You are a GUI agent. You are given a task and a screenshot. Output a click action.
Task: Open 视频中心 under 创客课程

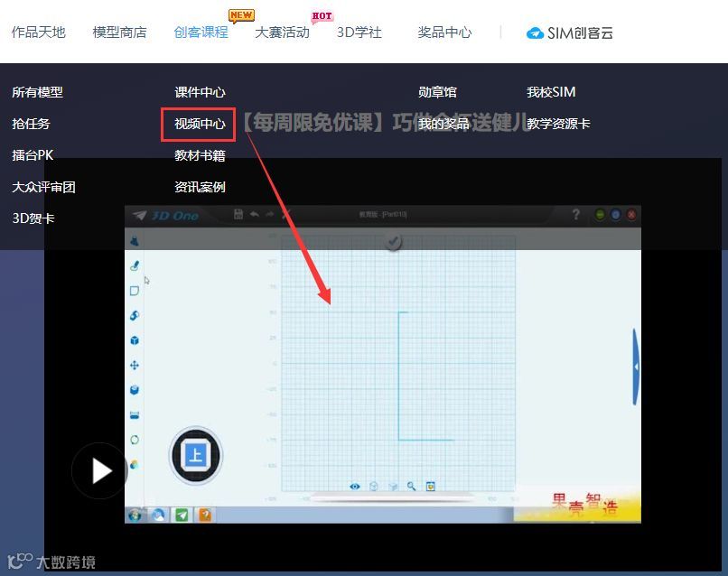click(200, 124)
